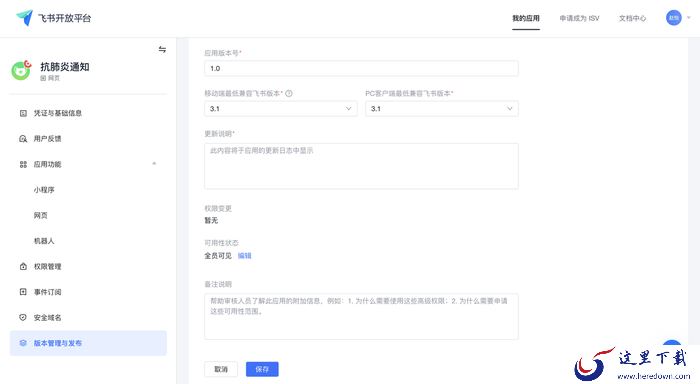Image resolution: width=700 pixels, height=384 pixels.
Task: Click the 抗肺炎通知 app name
Action: (x=65, y=67)
